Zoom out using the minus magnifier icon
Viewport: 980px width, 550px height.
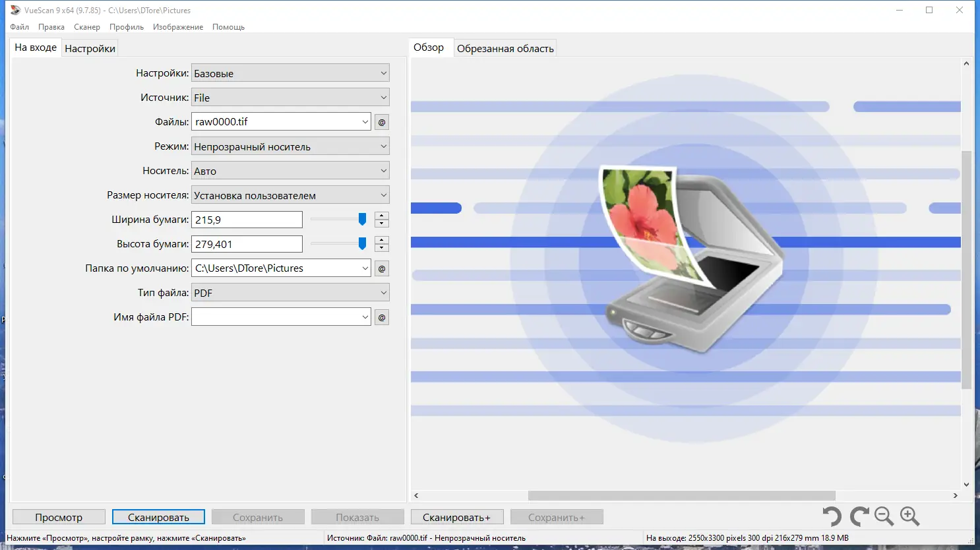pyautogui.click(x=884, y=516)
